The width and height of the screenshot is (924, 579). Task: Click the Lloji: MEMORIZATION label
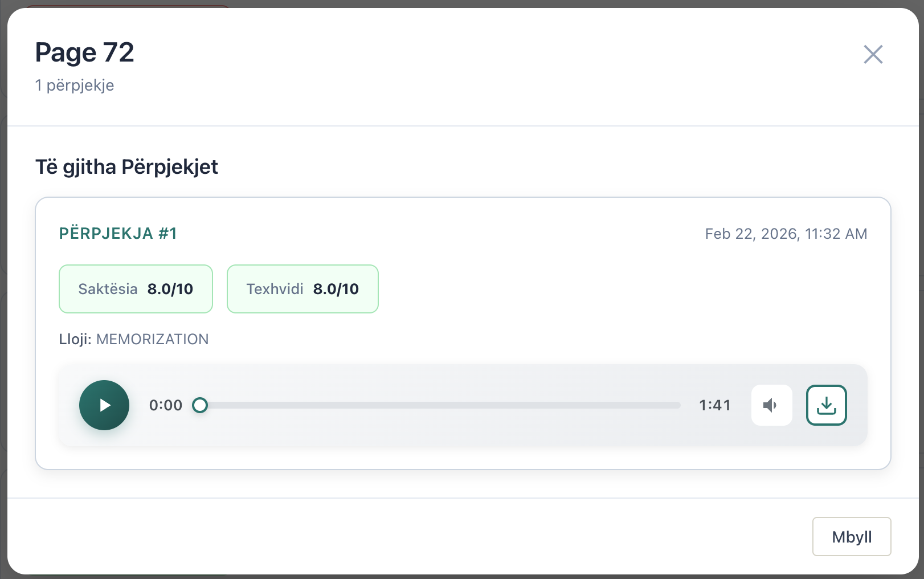pyautogui.click(x=134, y=339)
